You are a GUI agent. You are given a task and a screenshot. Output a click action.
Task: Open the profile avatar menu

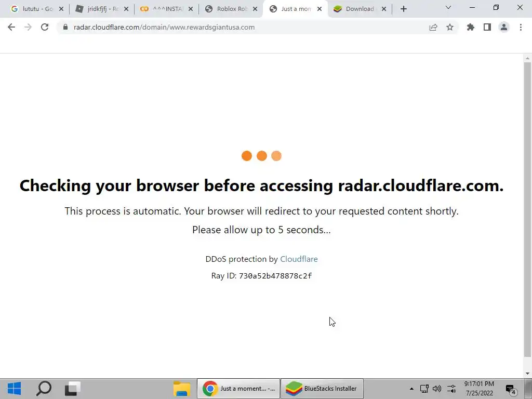click(504, 27)
